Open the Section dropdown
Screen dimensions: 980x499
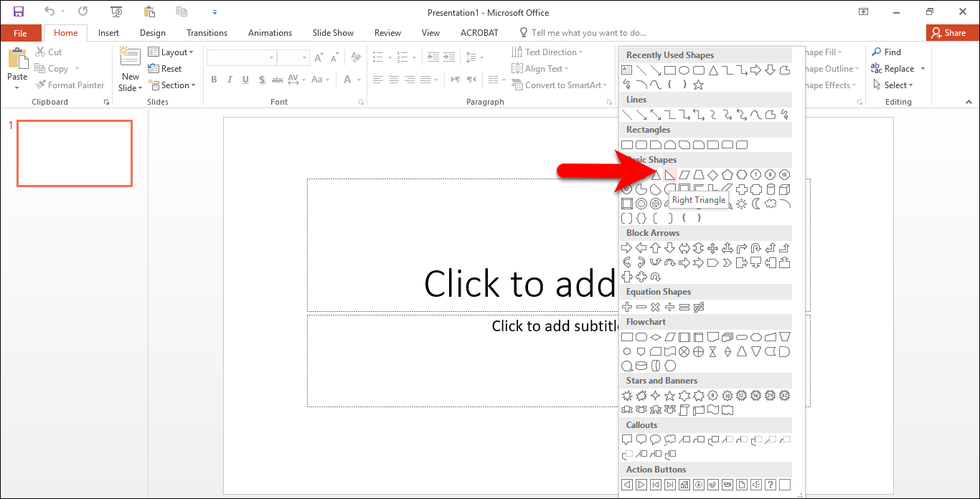tap(171, 85)
